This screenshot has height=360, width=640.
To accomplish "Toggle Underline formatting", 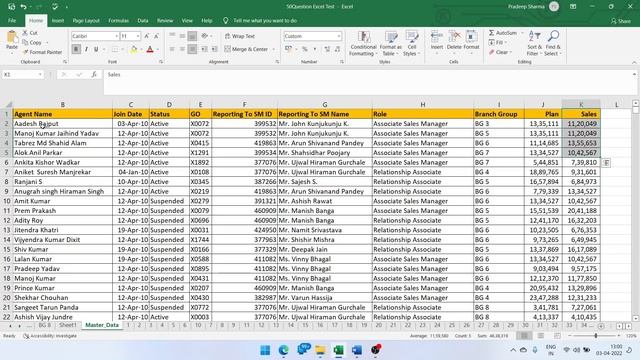I will point(96,49).
